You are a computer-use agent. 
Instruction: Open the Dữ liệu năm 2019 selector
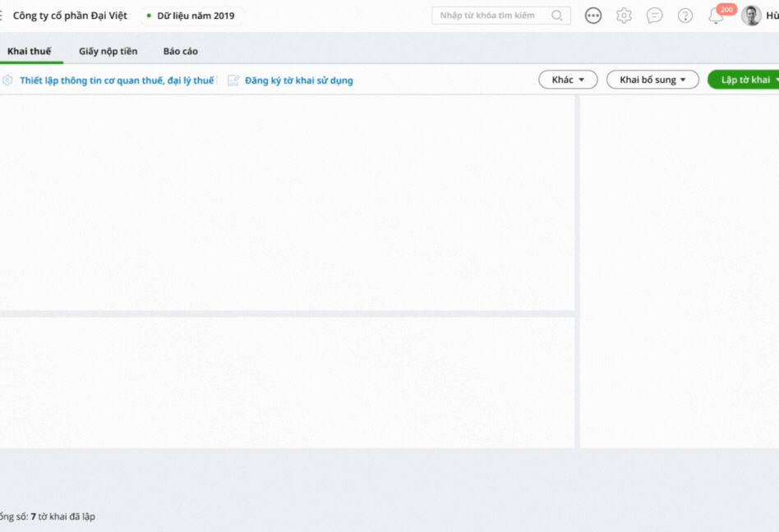[x=195, y=16]
